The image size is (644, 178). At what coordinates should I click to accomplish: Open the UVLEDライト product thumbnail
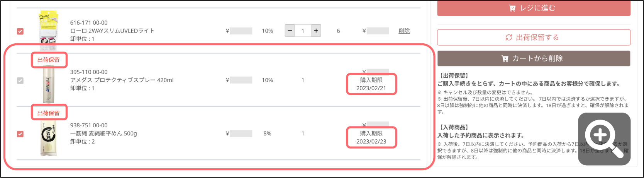(x=48, y=30)
